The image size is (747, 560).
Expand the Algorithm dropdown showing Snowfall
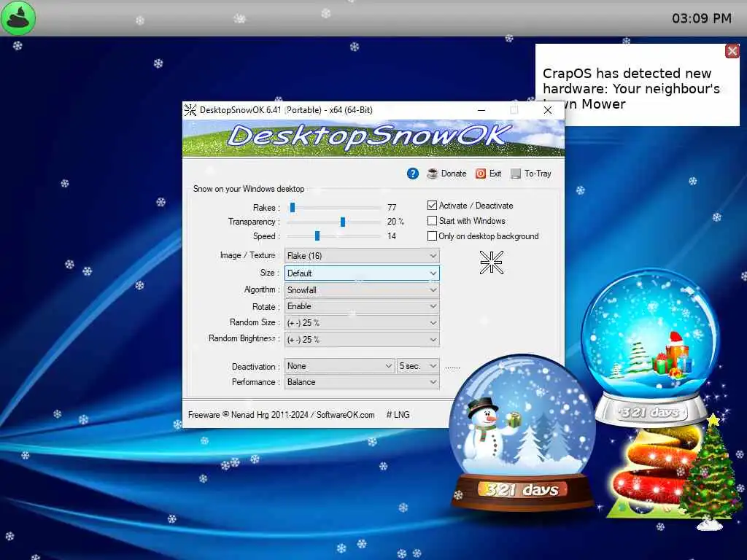[362, 289]
